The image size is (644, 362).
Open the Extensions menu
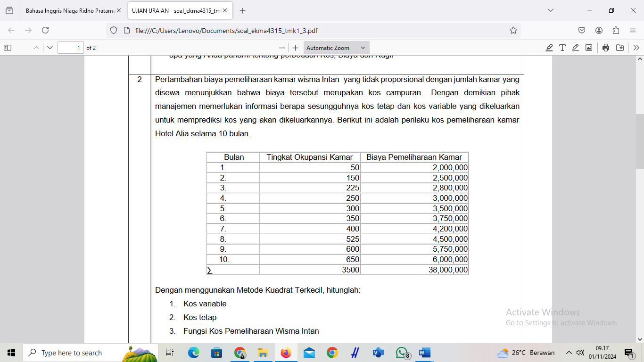(x=616, y=30)
